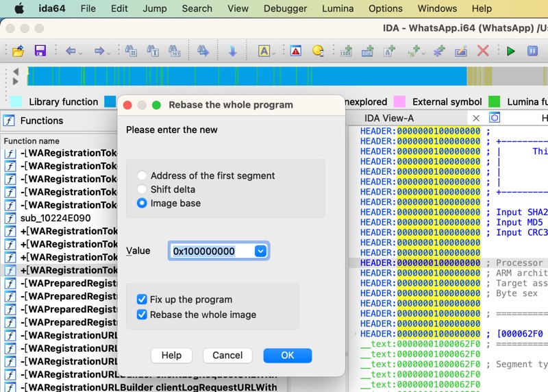Open the Value combo box dropdown arrow
Screen dimensions: 548x392
(261, 251)
